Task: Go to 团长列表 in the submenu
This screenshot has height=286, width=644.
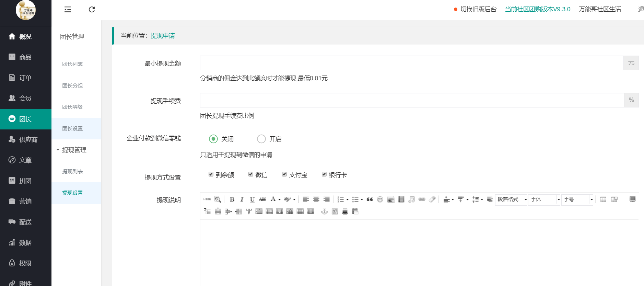Action: tap(72, 64)
